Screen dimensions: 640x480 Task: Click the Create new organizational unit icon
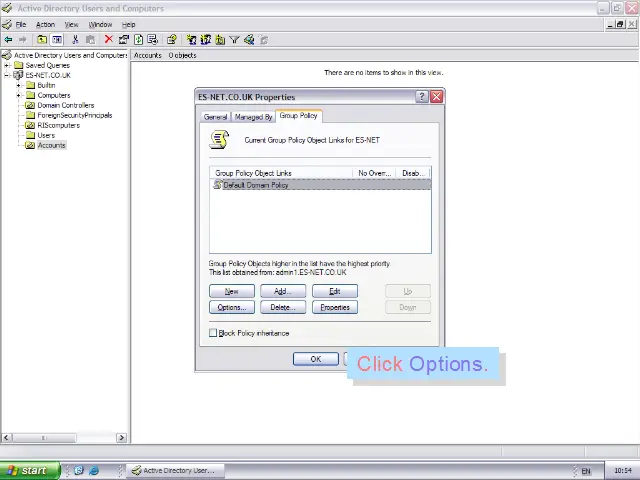[220, 40]
